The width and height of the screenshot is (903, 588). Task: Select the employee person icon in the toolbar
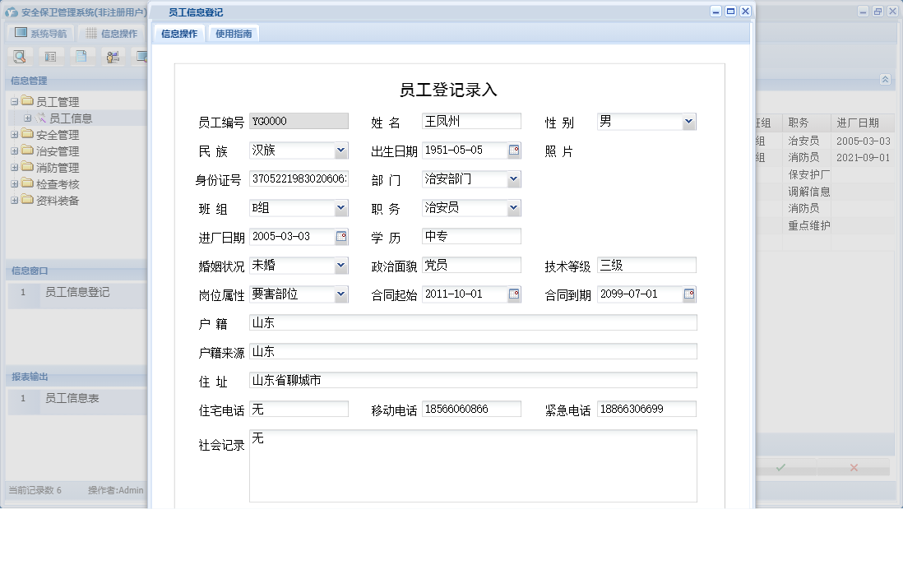click(x=113, y=56)
